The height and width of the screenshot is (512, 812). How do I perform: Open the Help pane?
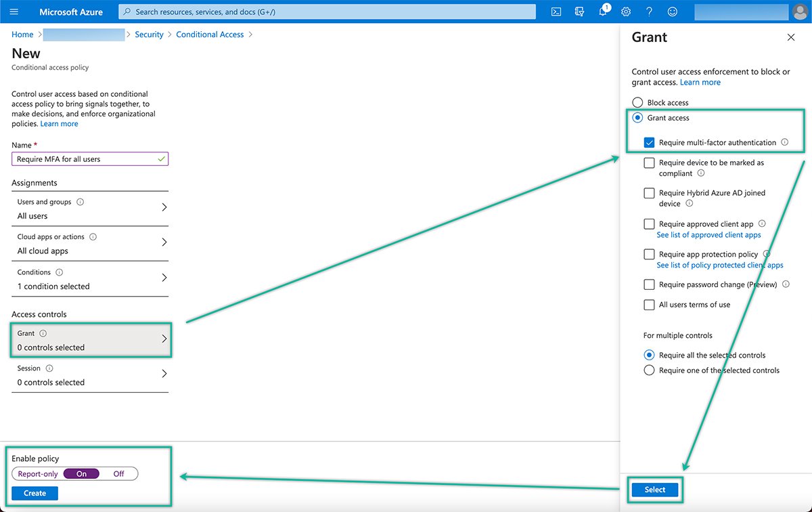(648, 11)
